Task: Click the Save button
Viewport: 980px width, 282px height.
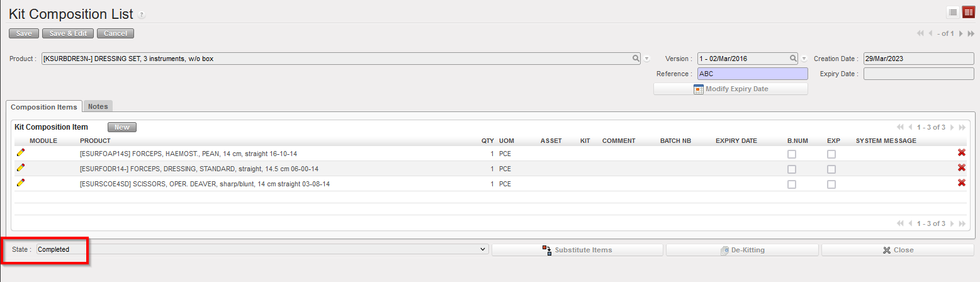Action: click(24, 33)
